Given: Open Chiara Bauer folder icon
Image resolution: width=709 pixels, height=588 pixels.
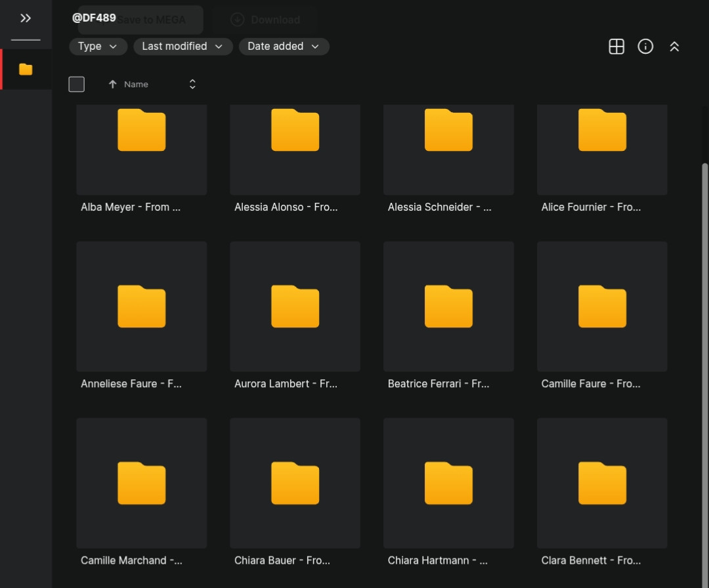Looking at the screenshot, I should (295, 483).
